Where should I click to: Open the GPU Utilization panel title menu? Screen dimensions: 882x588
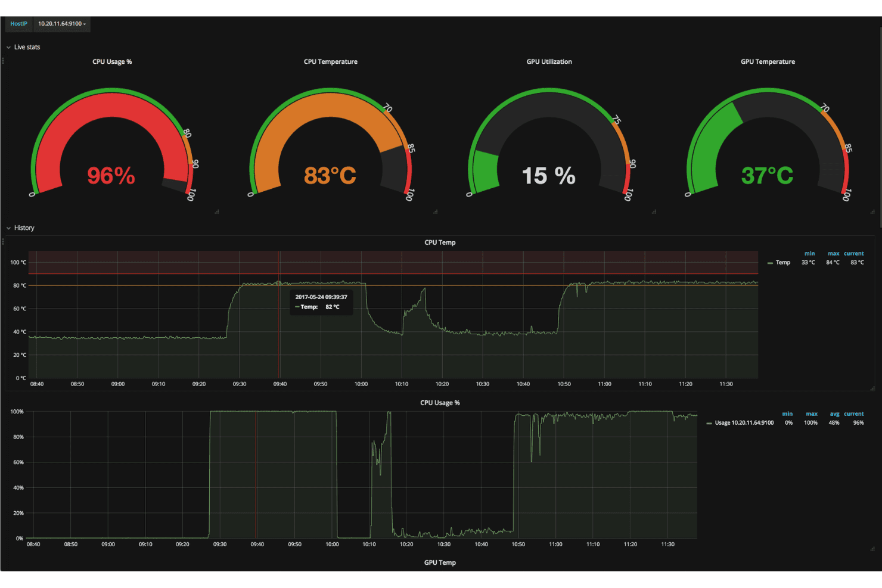coord(549,62)
